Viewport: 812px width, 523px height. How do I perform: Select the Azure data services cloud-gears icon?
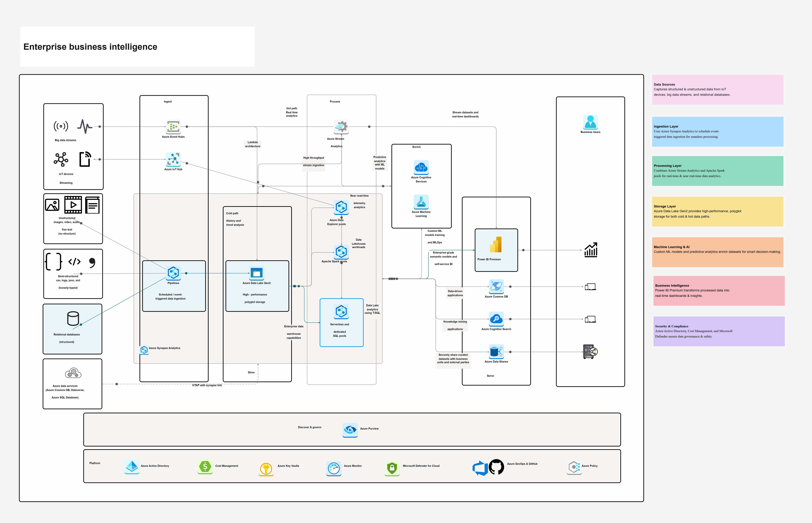click(73, 373)
